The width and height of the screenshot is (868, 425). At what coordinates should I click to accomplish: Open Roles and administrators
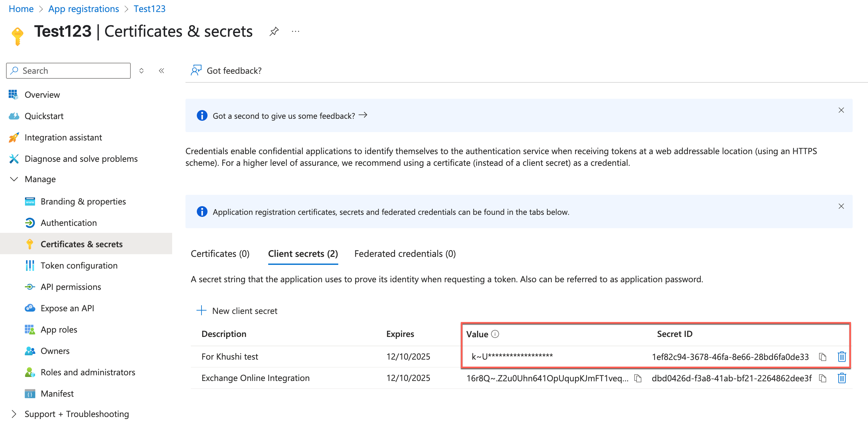point(88,372)
